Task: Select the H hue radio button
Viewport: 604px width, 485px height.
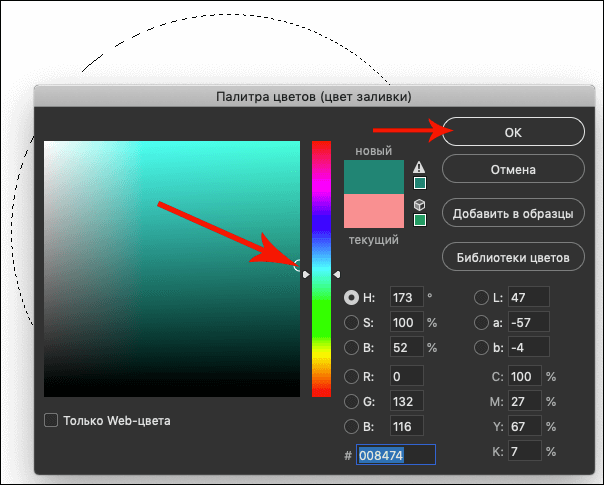Action: [x=351, y=297]
